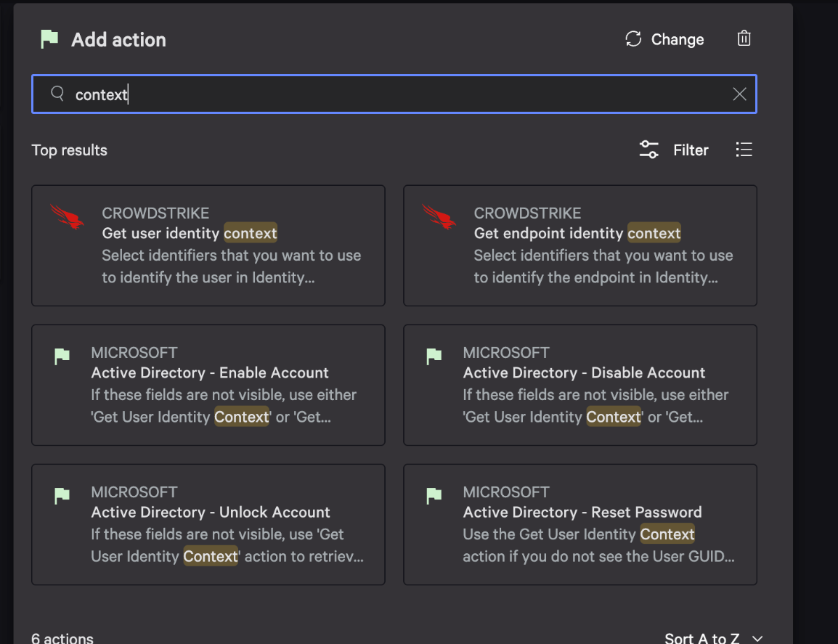Choose Active Directory - Enable Account
Viewport: 838px width, 644px height.
point(208,385)
